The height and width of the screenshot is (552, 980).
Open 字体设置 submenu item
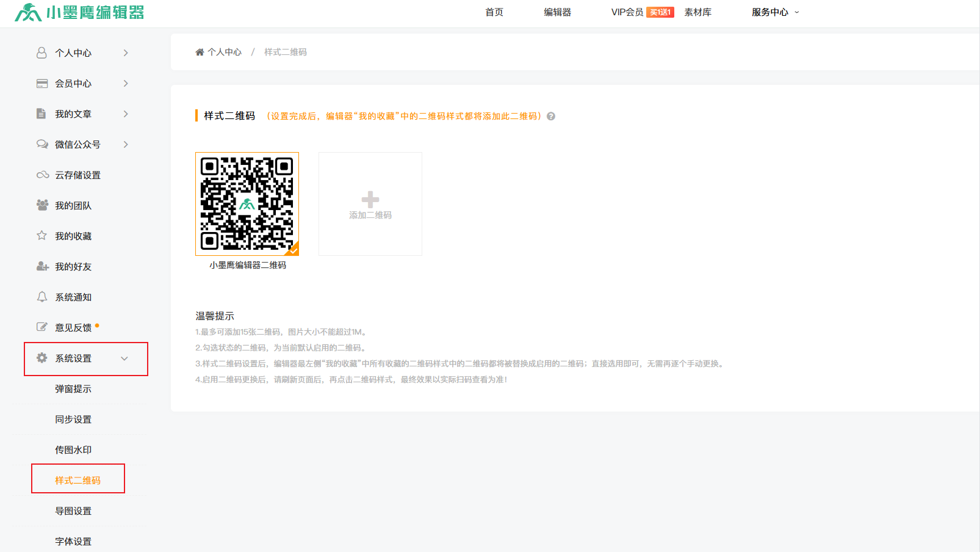pyautogui.click(x=73, y=542)
